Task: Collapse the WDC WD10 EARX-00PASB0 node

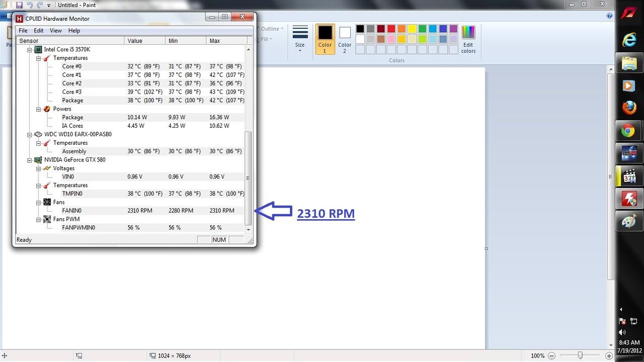Action: pos(30,135)
